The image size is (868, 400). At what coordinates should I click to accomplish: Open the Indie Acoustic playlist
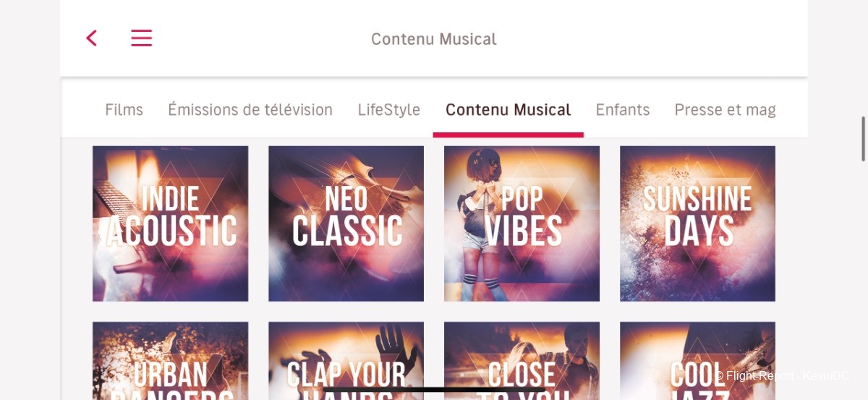pyautogui.click(x=171, y=224)
